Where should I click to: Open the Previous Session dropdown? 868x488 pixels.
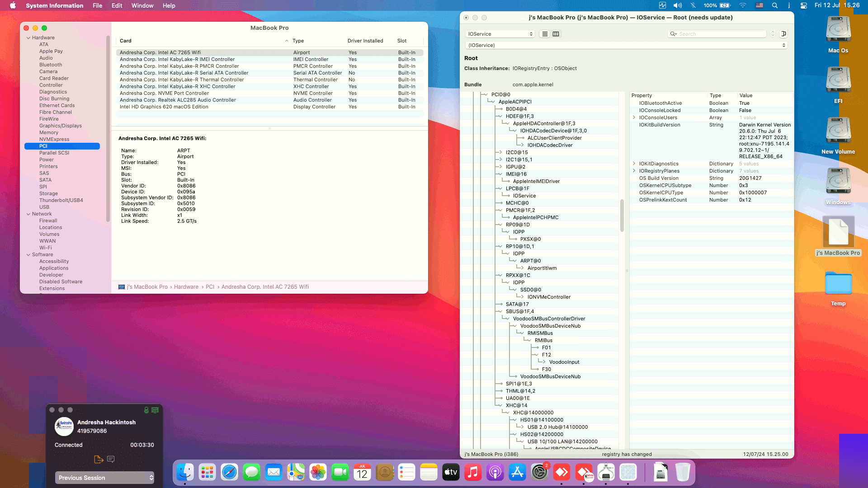click(104, 478)
